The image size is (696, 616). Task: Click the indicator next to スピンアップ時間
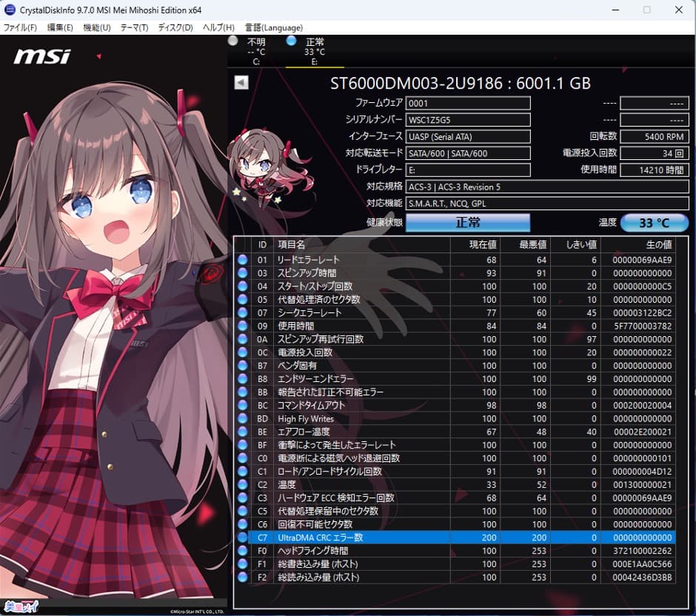pyautogui.click(x=241, y=273)
